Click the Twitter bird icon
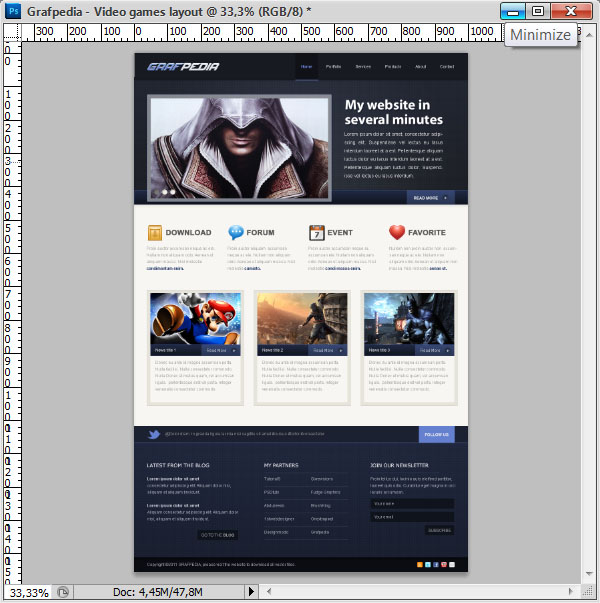Viewport: 600px width, 603px height. pyautogui.click(x=154, y=435)
